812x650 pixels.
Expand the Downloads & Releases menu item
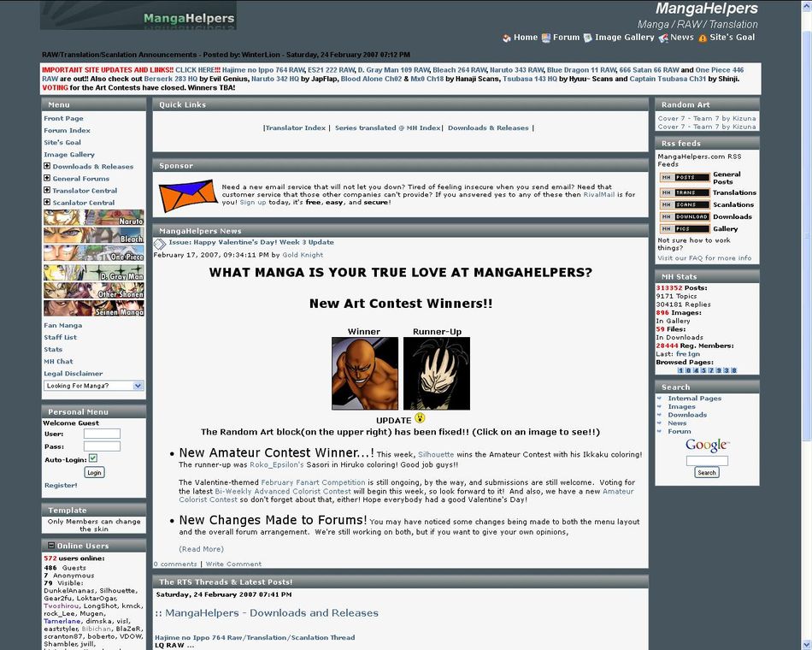point(47,166)
